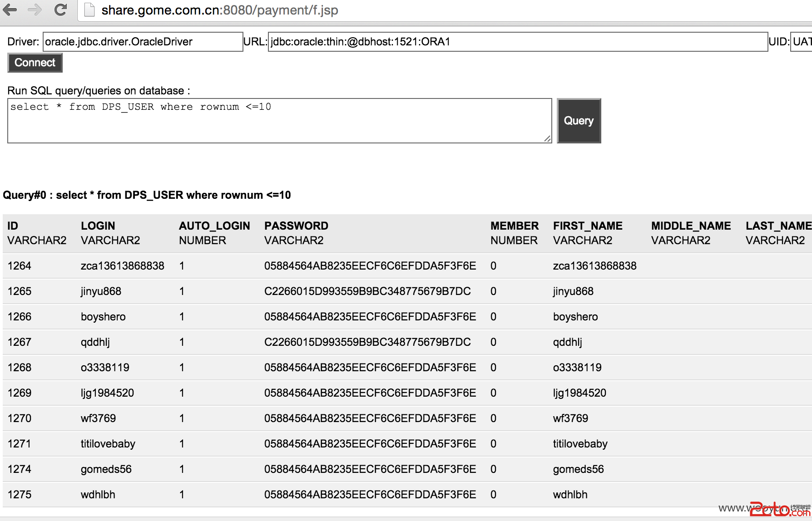The height and width of the screenshot is (521, 812).
Task: Select login zca13613868838 in LOGIN column
Action: pos(123,266)
